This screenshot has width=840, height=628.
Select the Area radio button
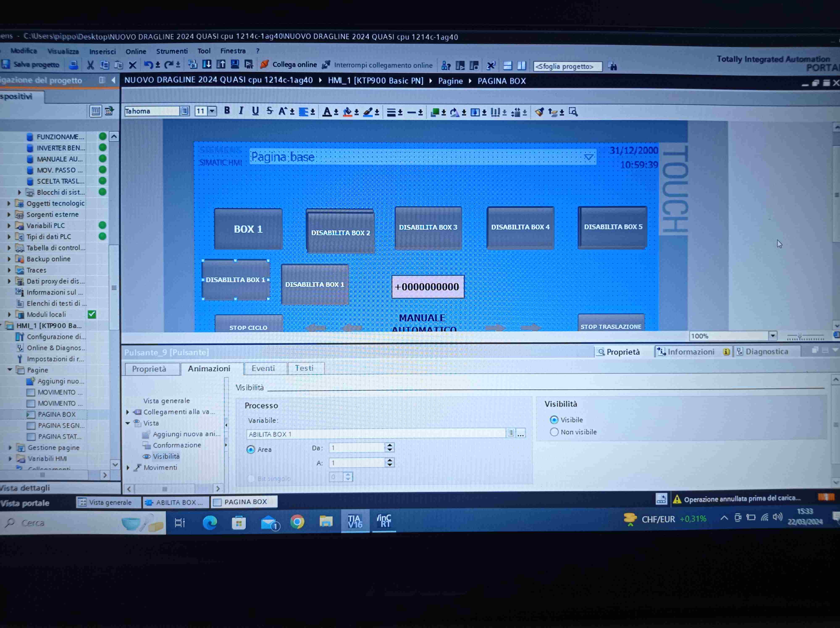251,449
